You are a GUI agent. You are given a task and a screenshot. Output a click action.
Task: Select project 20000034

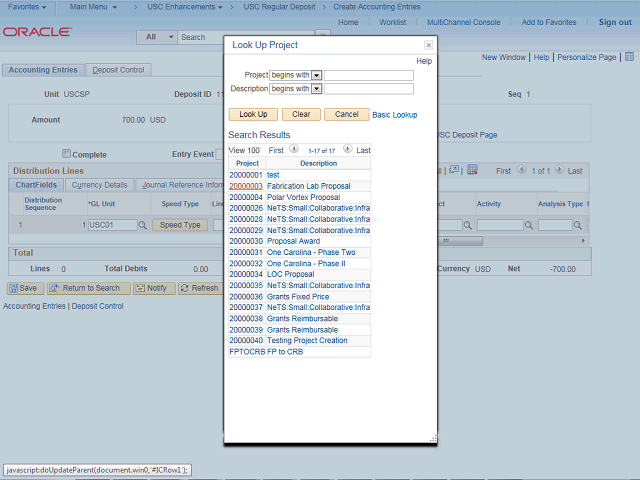coord(246,274)
